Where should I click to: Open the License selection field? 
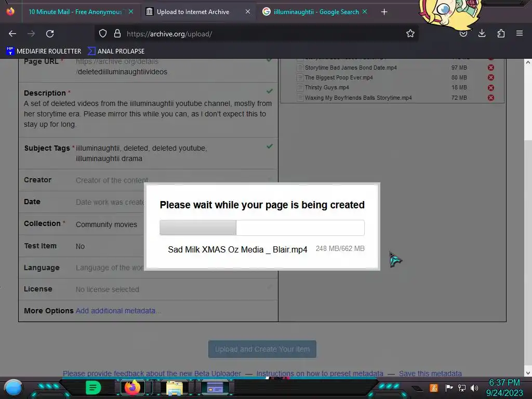coord(107,289)
